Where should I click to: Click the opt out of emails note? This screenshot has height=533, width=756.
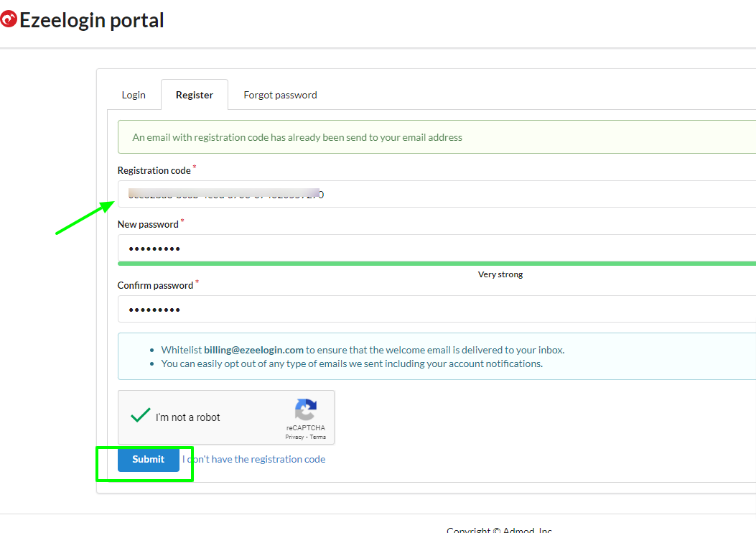pos(352,363)
